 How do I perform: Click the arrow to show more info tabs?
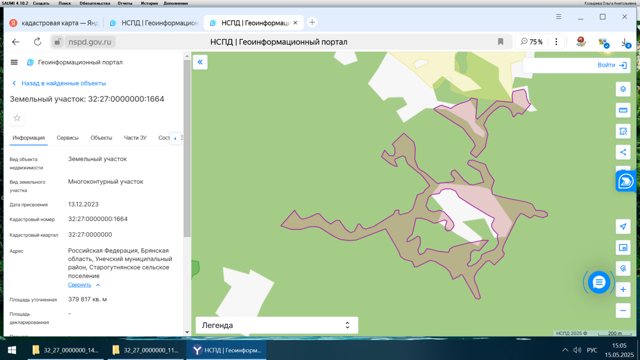coord(175,138)
